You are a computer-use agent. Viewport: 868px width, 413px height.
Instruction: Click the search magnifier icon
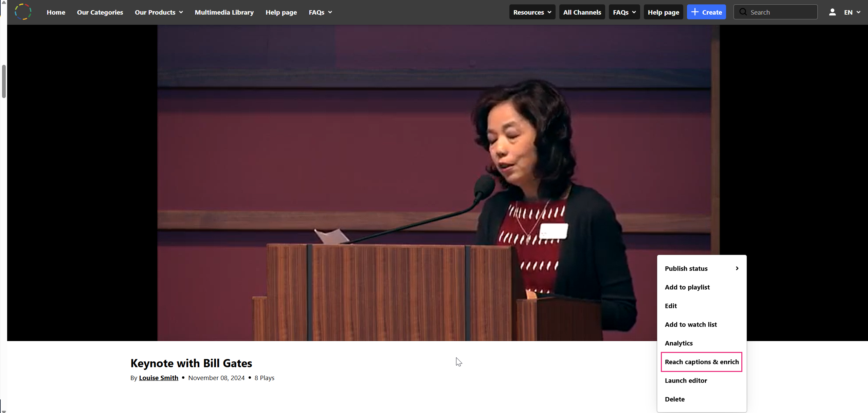pos(743,12)
